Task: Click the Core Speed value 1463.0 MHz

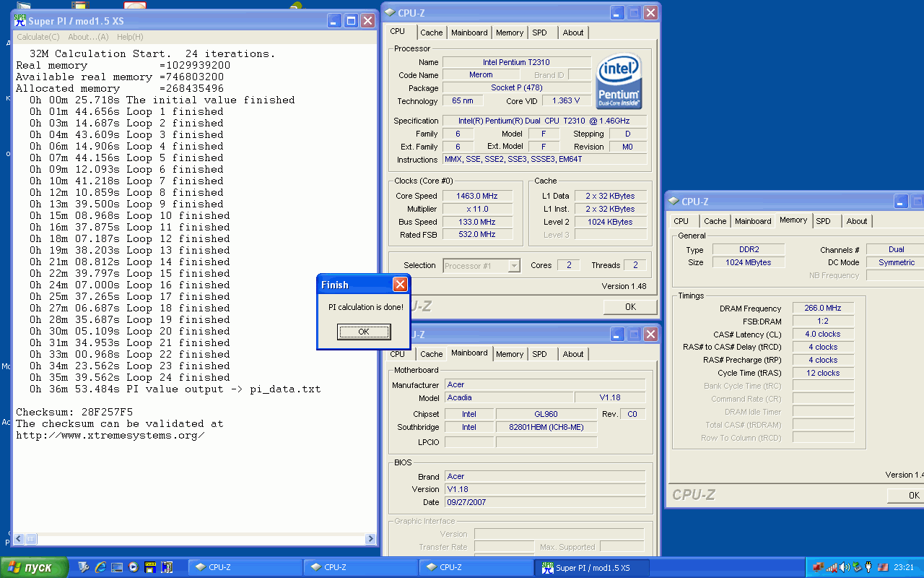Action: click(x=477, y=196)
